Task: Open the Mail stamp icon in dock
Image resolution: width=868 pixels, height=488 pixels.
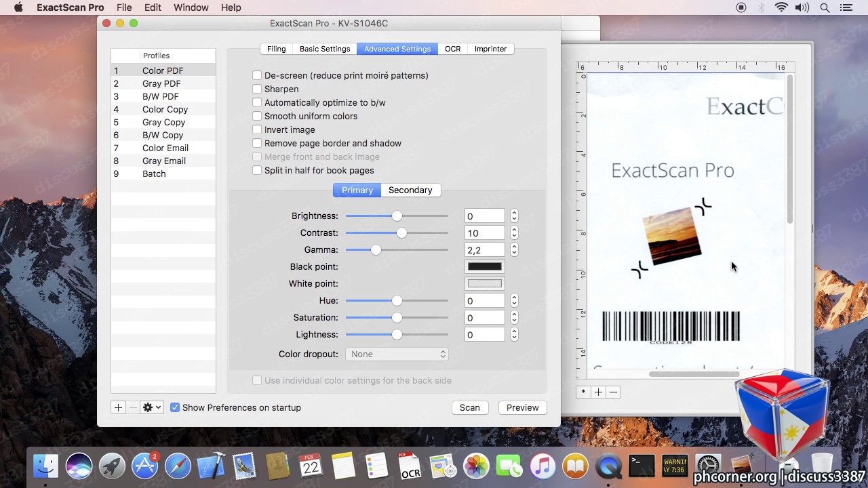Action: 244,466
